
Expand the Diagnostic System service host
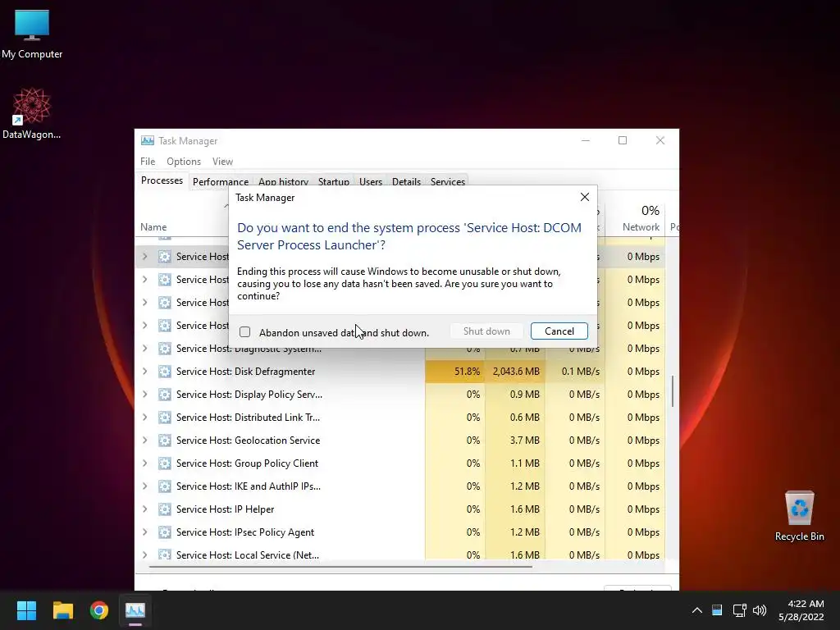click(x=144, y=348)
